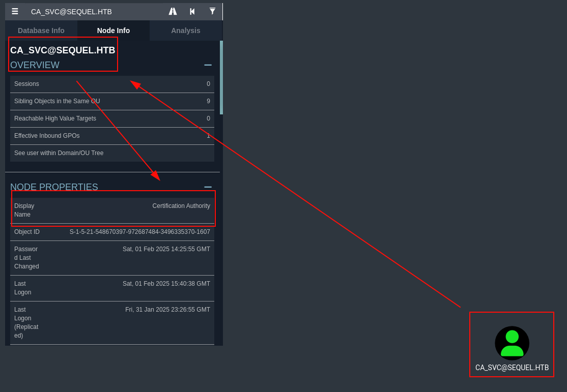Click Effective Inbound GPOs row
The image size is (567, 392).
click(112, 136)
